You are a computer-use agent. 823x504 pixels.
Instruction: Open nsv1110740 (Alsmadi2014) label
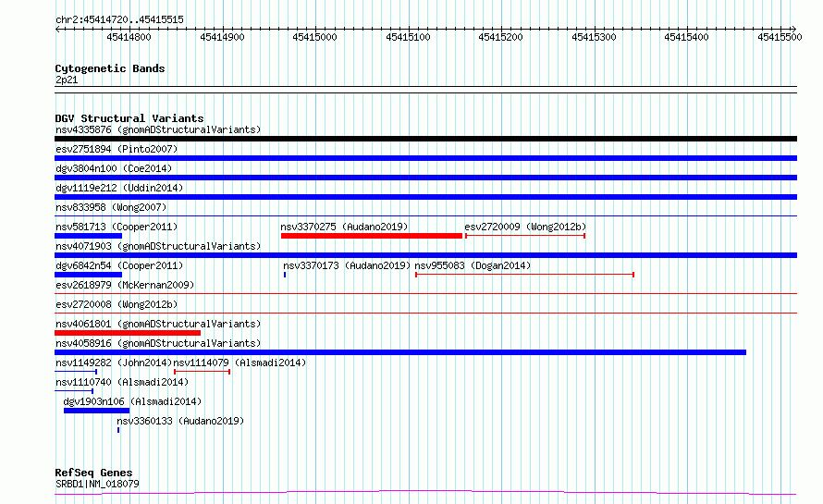pos(122,382)
